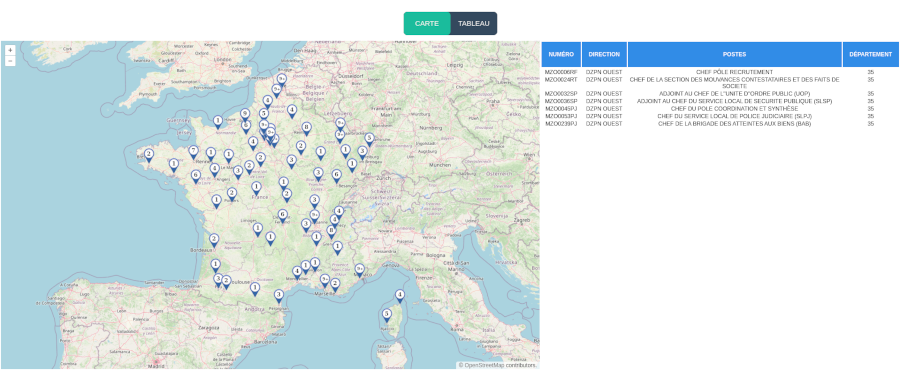Switch to the TABLEAU view

[474, 24]
